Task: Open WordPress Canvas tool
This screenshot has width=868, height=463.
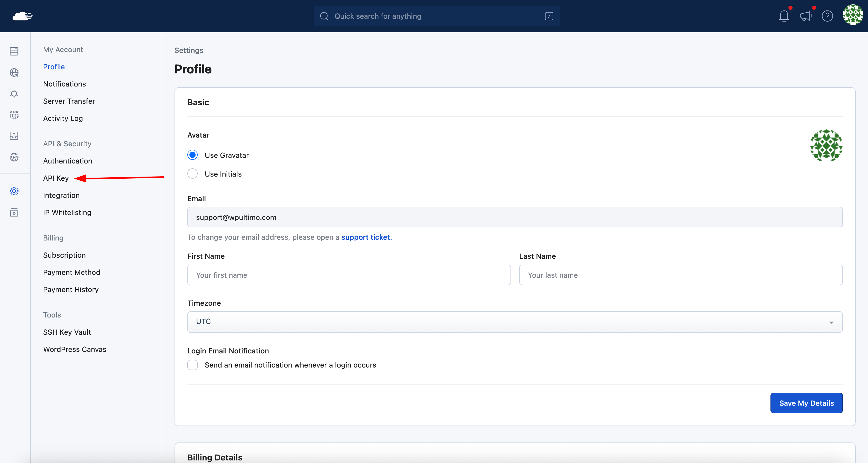Action: coord(75,350)
